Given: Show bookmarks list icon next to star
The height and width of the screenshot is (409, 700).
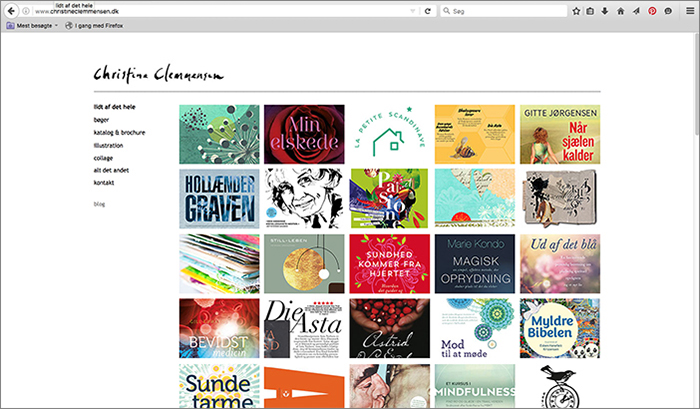Looking at the screenshot, I should click(x=590, y=11).
